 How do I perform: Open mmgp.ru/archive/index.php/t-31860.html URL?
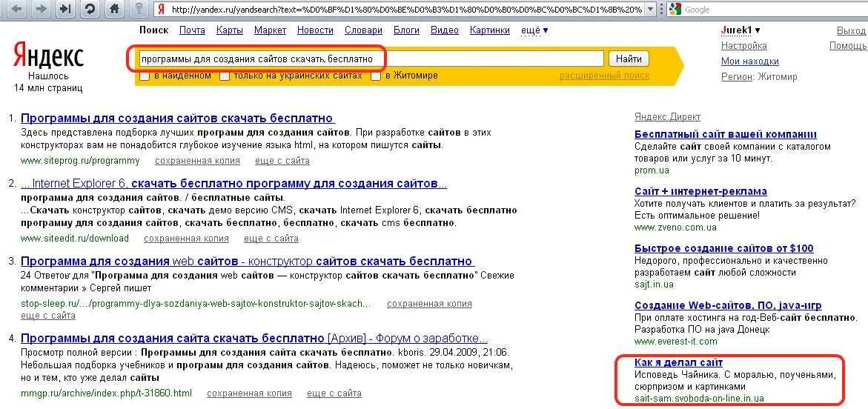pyautogui.click(x=106, y=393)
